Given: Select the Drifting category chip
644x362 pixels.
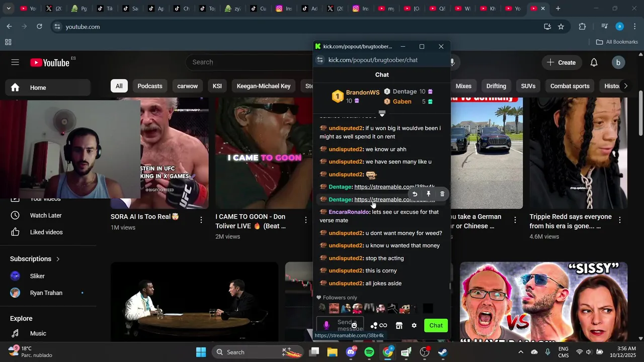Looking at the screenshot, I should point(496,86).
